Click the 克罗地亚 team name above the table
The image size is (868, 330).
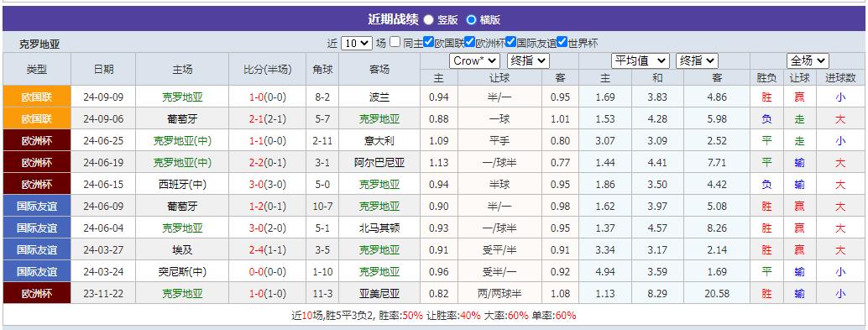click(39, 45)
